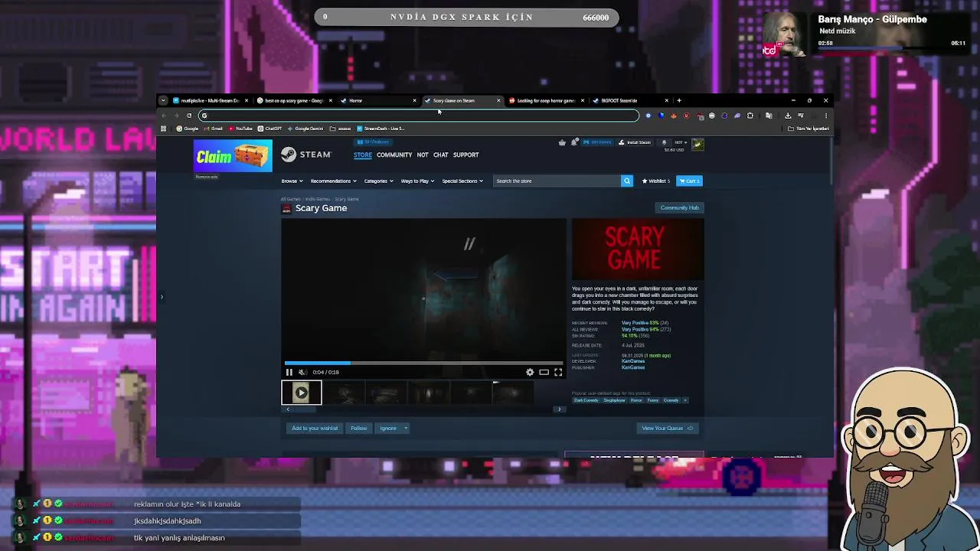Switch to the multiple.live browser tab
980x551 pixels.
(210, 100)
